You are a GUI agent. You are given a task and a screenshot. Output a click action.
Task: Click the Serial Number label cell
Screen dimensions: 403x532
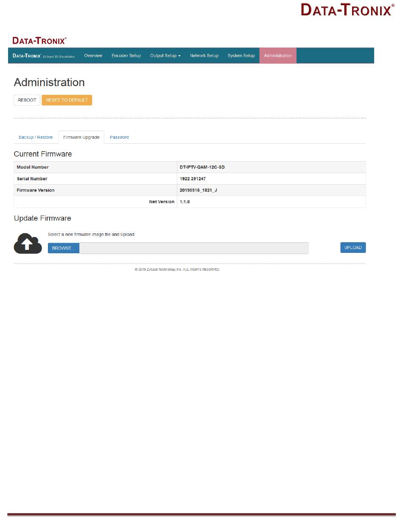click(x=95, y=179)
